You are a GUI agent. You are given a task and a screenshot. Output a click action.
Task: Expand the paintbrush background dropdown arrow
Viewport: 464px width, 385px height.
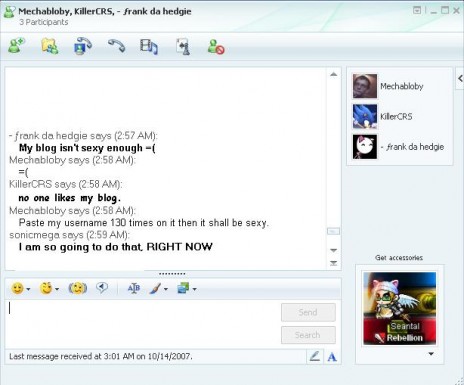[x=166, y=289]
